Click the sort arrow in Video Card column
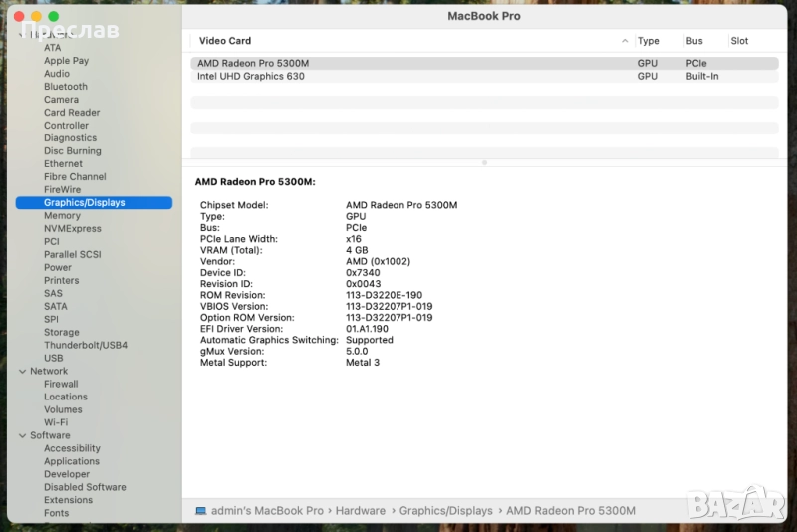This screenshot has width=797, height=532. coord(625,41)
